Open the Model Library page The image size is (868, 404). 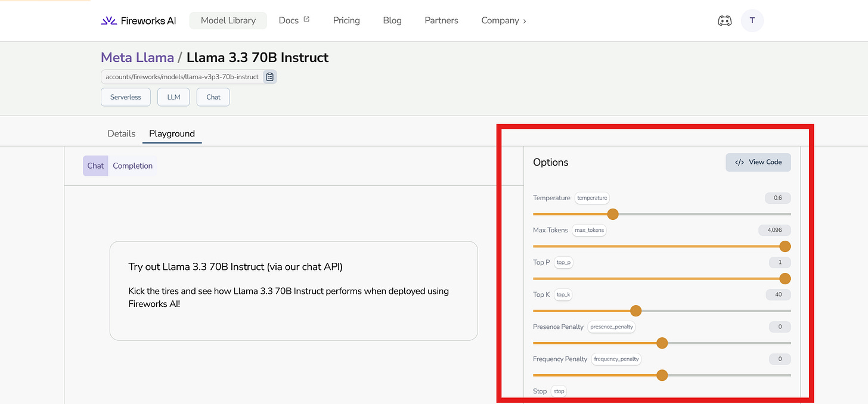point(228,20)
